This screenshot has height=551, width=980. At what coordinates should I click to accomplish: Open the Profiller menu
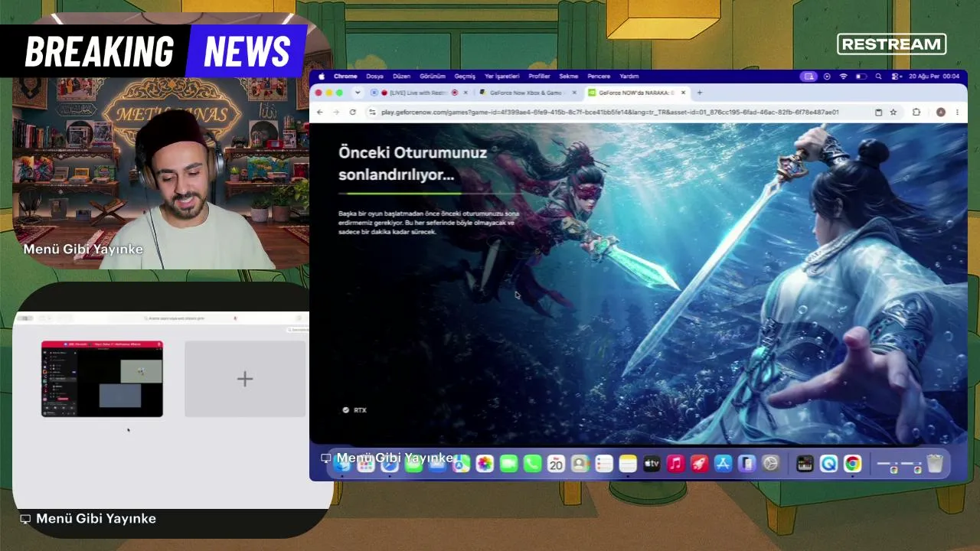(540, 77)
